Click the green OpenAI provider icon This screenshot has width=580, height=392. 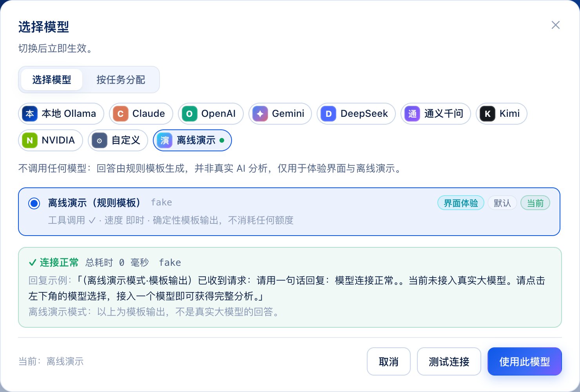[190, 114]
